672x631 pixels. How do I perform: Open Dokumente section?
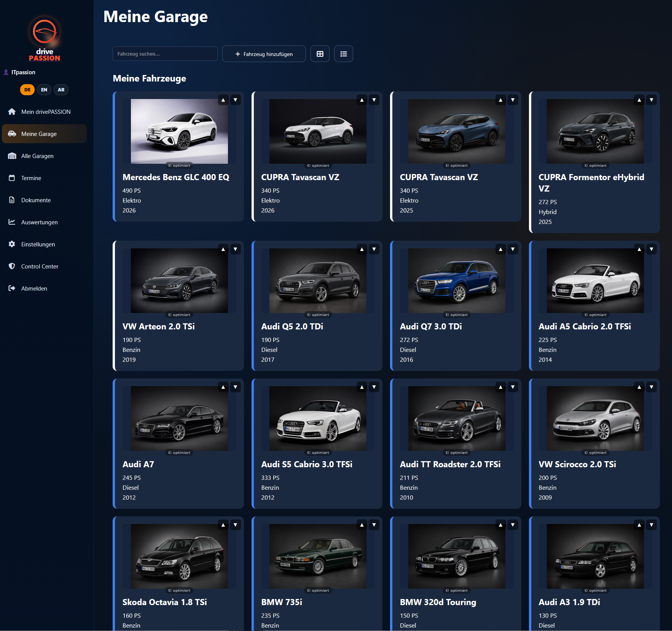[x=45, y=200]
